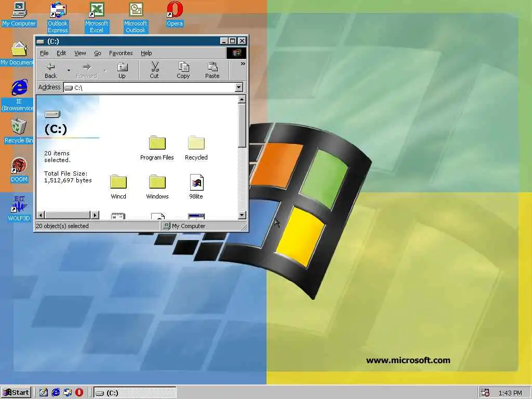Open My Computer desktop icon
This screenshot has height=399, width=532.
click(x=19, y=15)
